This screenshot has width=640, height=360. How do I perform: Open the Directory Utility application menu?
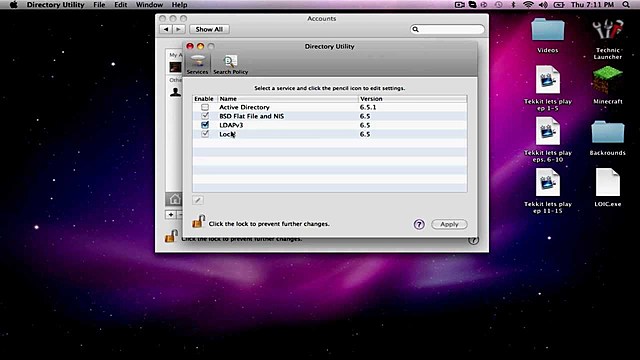pyautogui.click(x=56, y=5)
